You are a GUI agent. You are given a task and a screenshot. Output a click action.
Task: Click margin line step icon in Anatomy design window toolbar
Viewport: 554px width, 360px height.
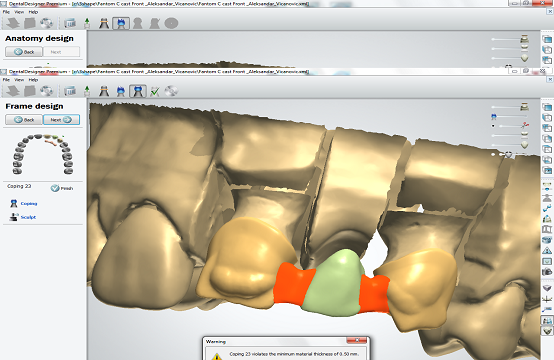click(104, 23)
